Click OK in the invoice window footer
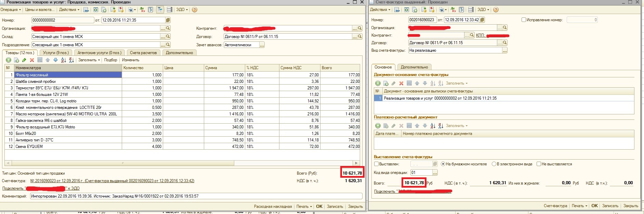 (594, 206)
